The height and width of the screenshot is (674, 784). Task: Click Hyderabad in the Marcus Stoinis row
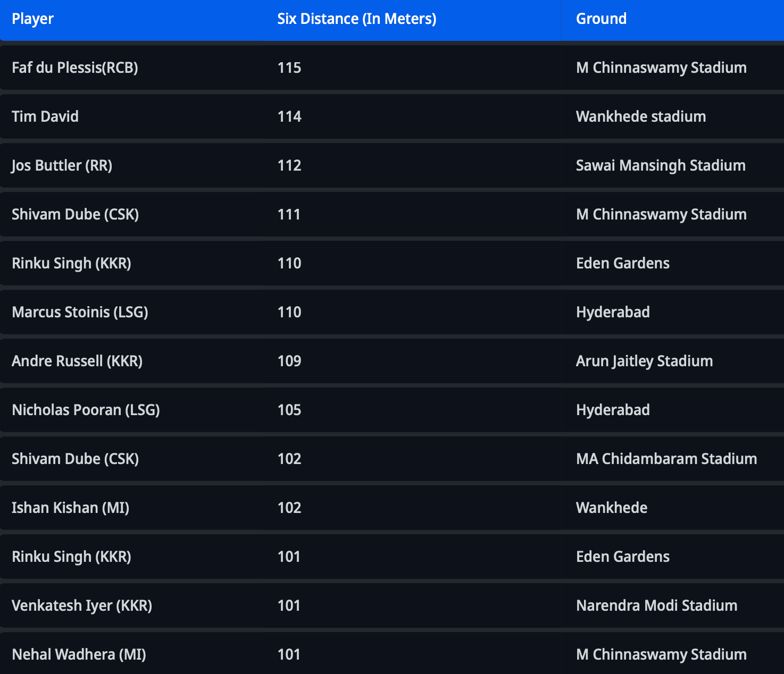click(613, 313)
